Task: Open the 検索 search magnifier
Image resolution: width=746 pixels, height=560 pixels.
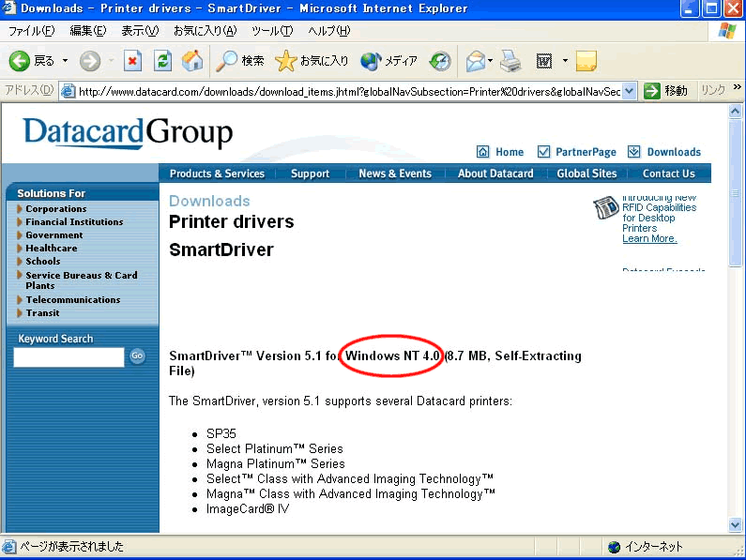Action: pos(240,61)
